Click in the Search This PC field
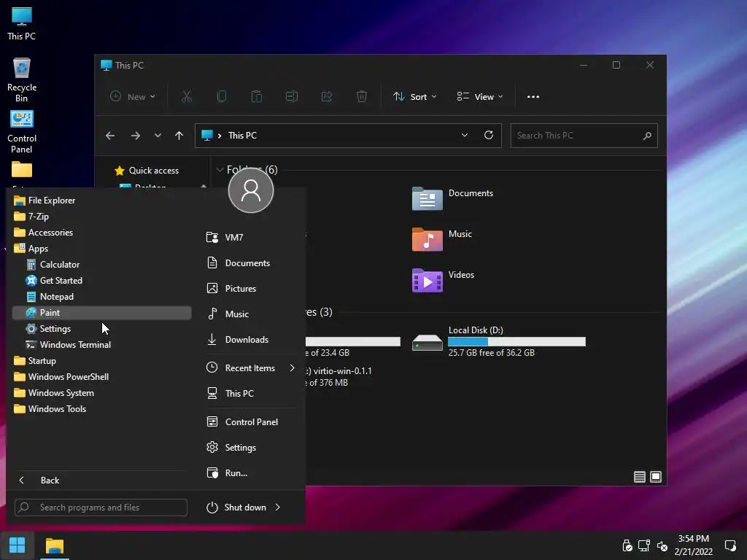Viewport: 747px width, 560px height. coord(584,136)
